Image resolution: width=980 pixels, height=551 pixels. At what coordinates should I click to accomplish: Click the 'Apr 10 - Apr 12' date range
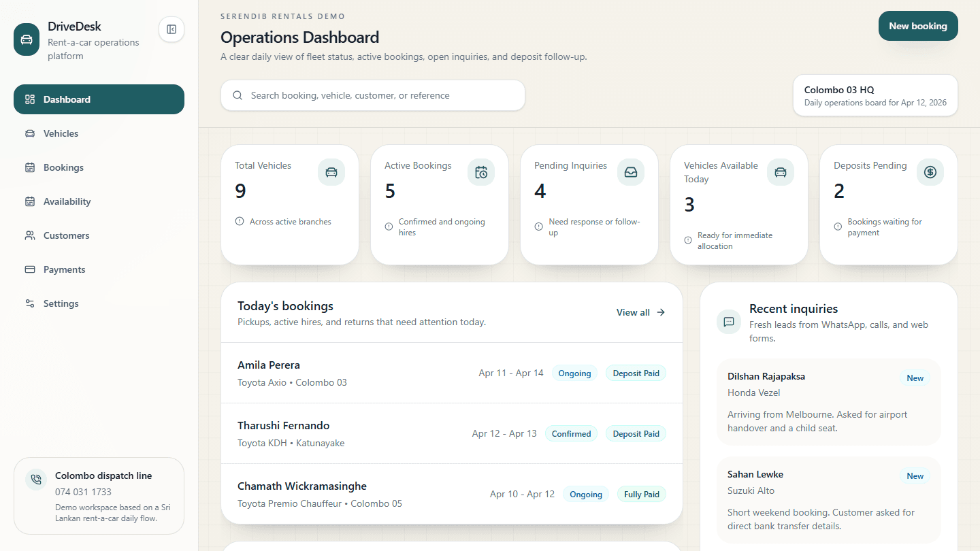pyautogui.click(x=522, y=495)
